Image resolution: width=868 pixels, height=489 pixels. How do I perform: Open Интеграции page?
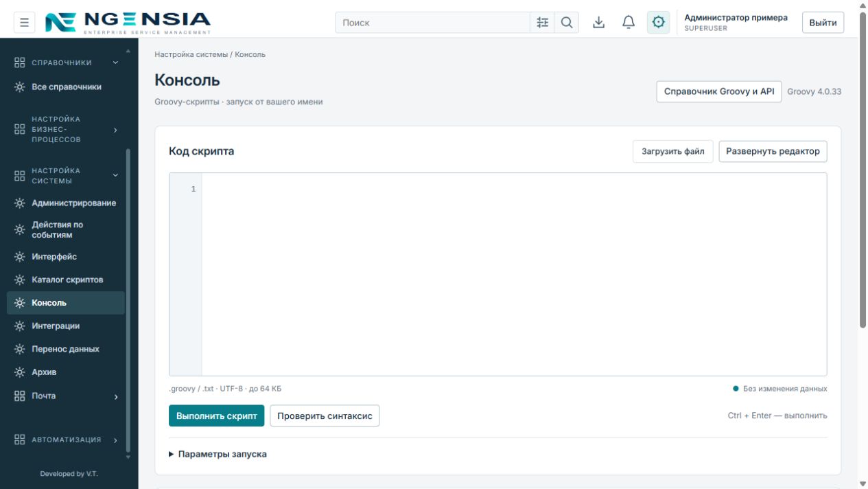pos(66,326)
